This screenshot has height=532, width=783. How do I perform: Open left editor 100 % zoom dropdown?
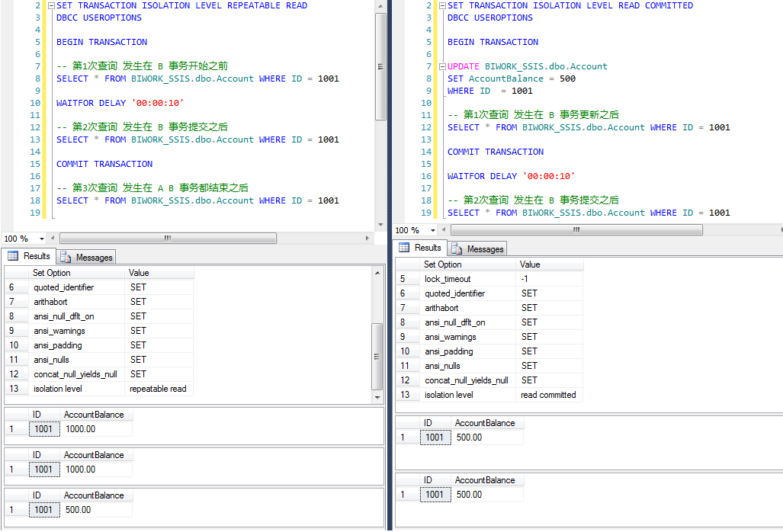tap(42, 239)
